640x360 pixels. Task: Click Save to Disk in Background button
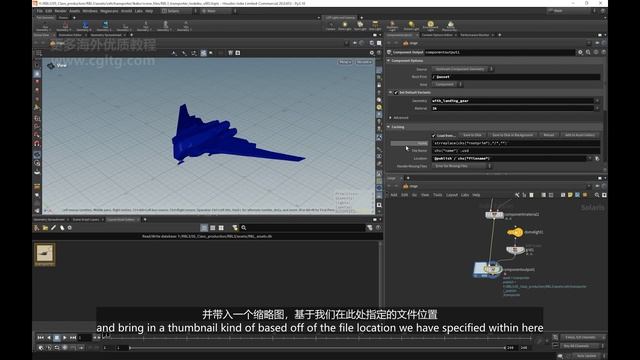click(x=512, y=135)
